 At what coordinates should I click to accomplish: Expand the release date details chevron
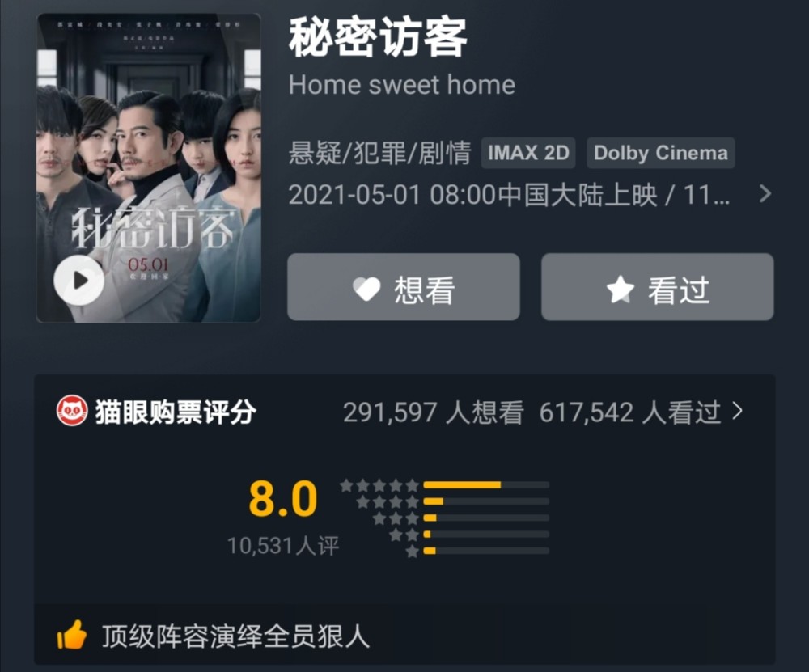(x=765, y=194)
